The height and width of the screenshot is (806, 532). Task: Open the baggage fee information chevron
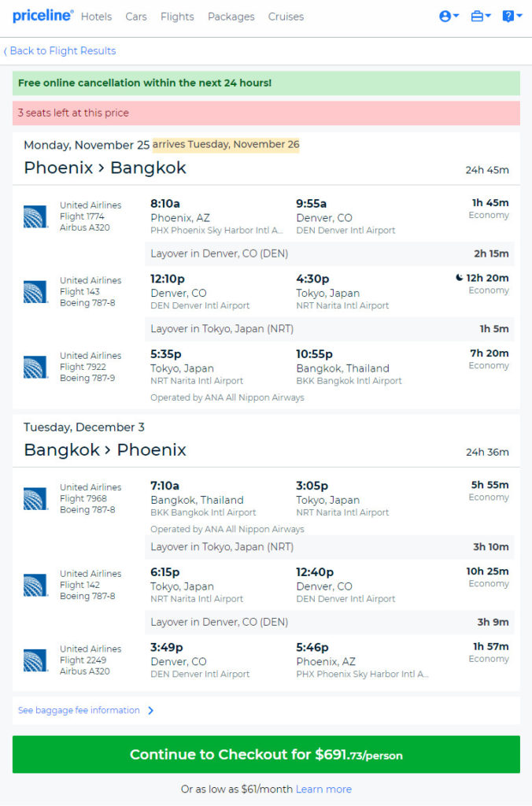150,711
